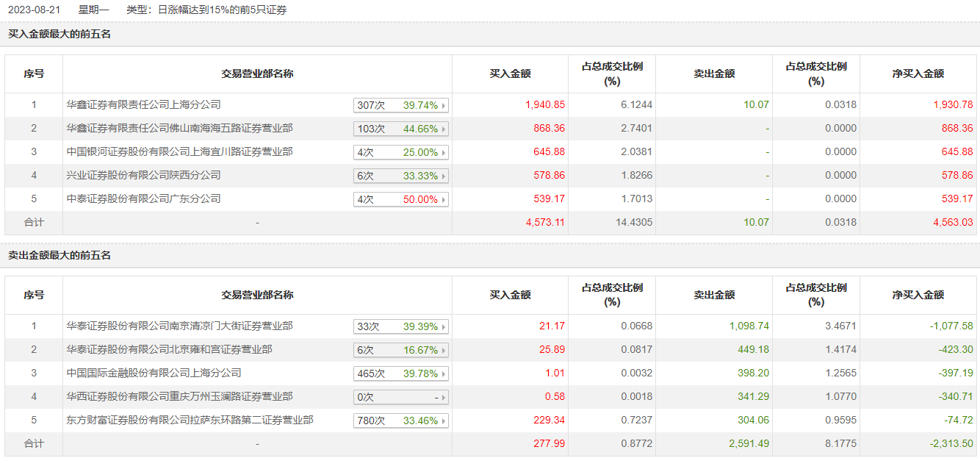Click bottom total net -2,313.50
980x458 pixels.
(951, 444)
